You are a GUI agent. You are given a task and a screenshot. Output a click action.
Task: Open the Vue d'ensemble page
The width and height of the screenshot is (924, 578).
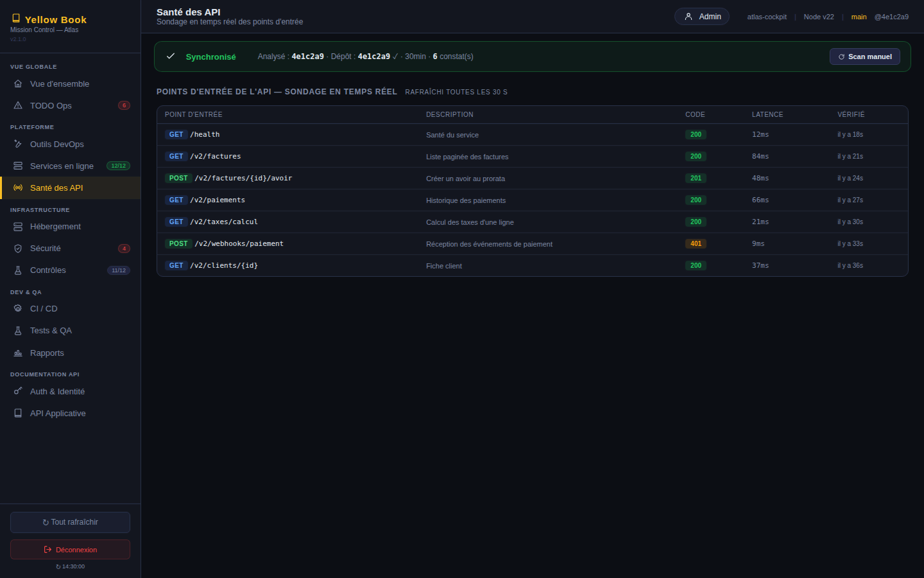point(70,83)
